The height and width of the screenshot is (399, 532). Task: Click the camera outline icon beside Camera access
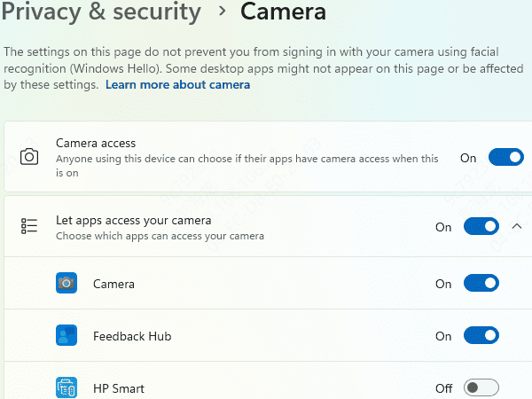(x=29, y=157)
